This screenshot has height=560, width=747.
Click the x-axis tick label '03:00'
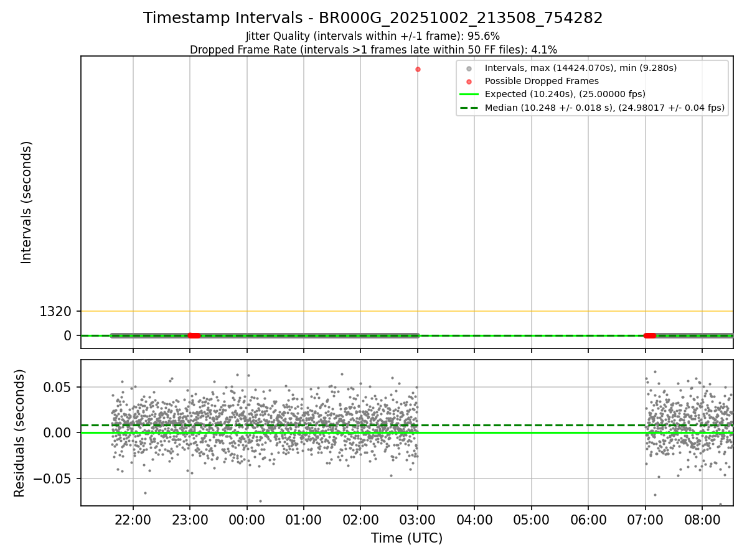[418, 520]
